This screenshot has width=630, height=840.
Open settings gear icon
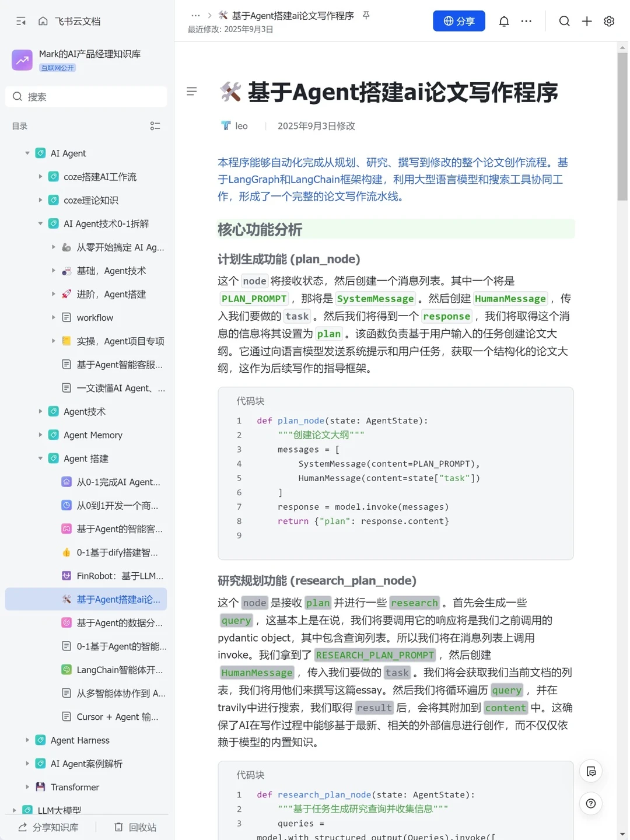click(609, 21)
